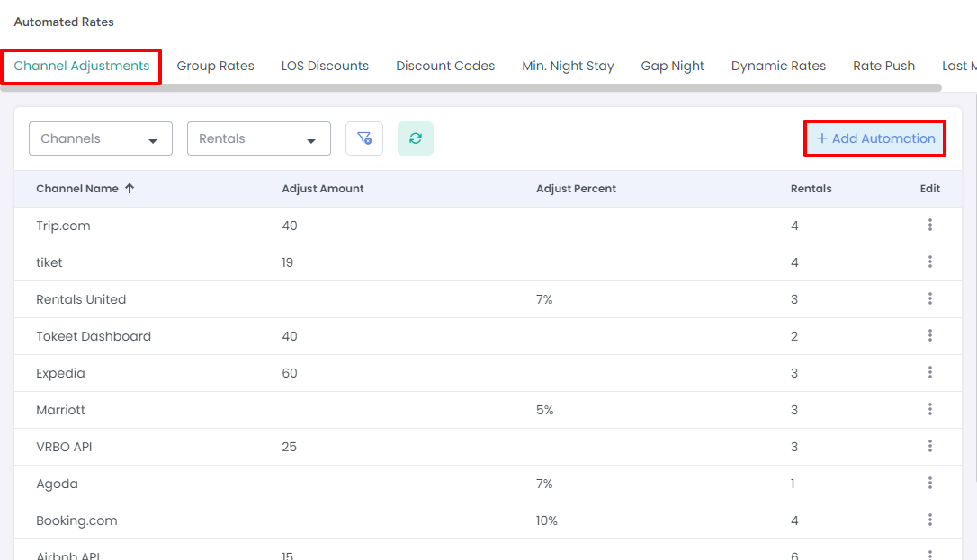Sort by the Adjust Percent column header
The width and height of the screenshot is (977, 560).
click(576, 189)
